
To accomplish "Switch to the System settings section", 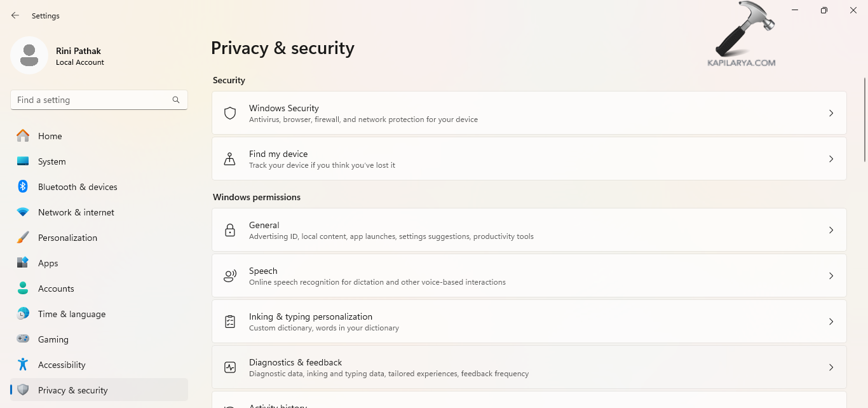I will [x=51, y=161].
